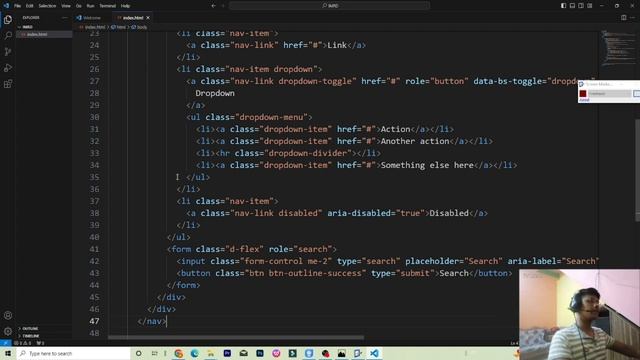The image size is (640, 360).
Task: Click line number 30 in the gutter
Action: click(x=94, y=117)
